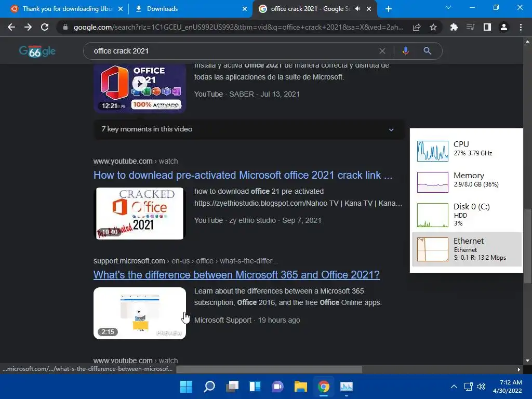The width and height of the screenshot is (532, 399).
Task: Click vertical scrollbar down arrow
Action: (x=527, y=361)
